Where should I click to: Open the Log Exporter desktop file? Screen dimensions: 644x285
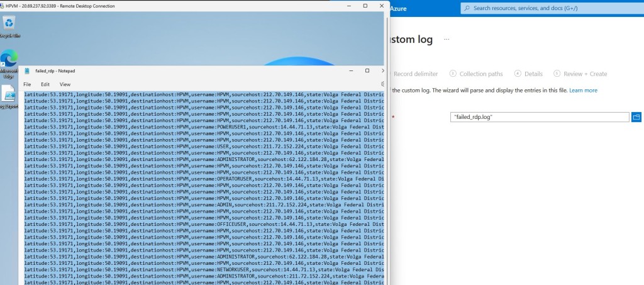tap(9, 96)
